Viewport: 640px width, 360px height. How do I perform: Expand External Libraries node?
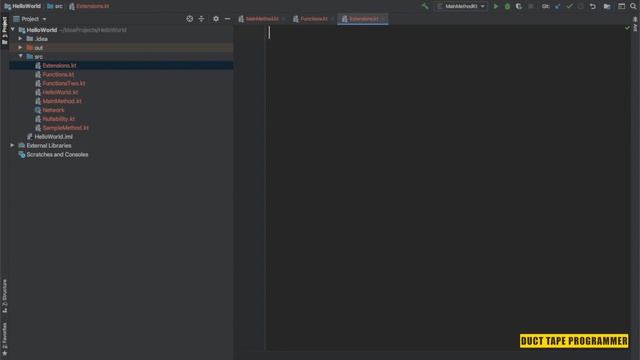pyautogui.click(x=12, y=145)
